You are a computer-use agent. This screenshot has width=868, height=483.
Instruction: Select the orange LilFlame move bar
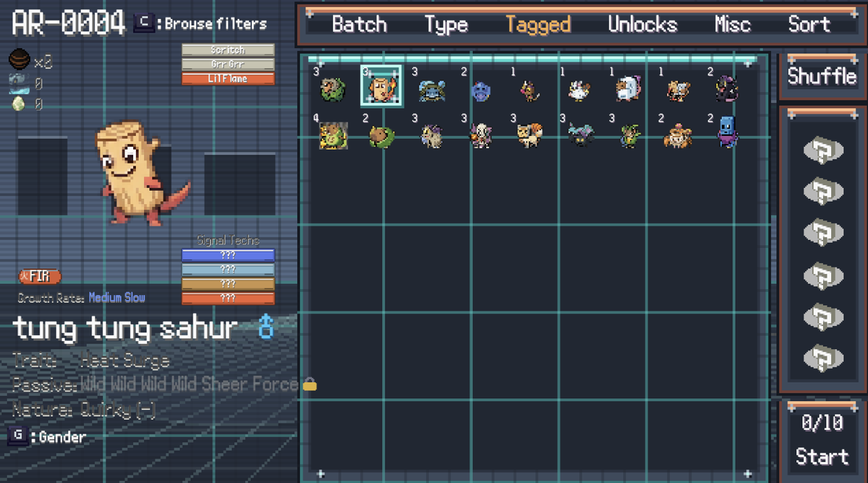228,79
